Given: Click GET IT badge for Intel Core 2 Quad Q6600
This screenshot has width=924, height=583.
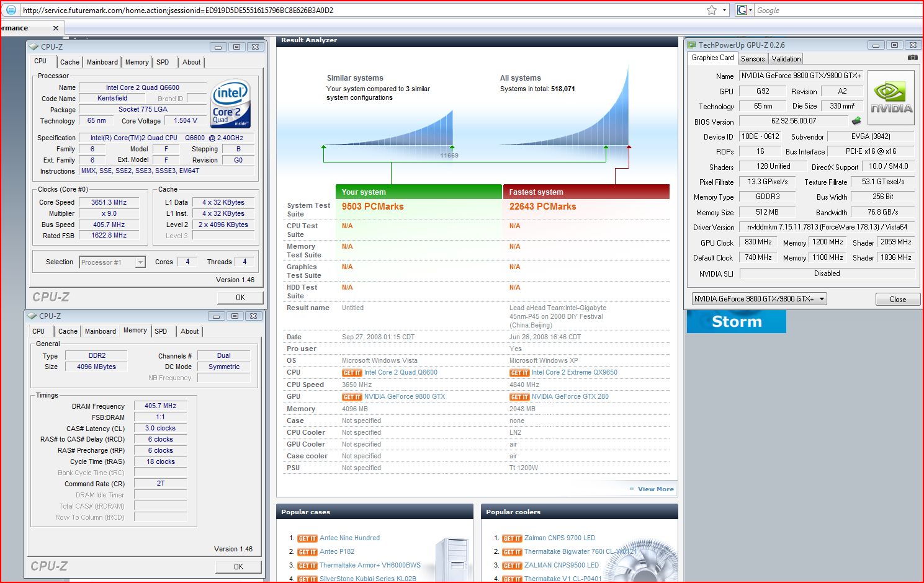Looking at the screenshot, I should 352,373.
